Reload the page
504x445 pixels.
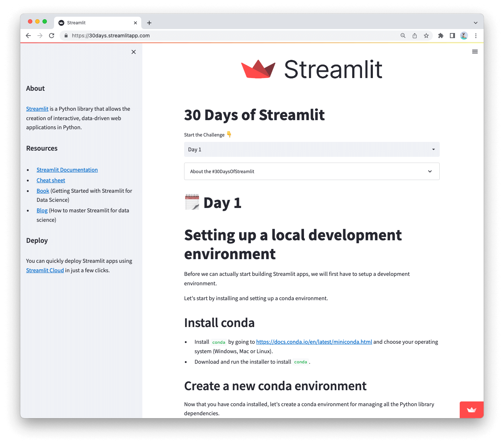point(52,36)
